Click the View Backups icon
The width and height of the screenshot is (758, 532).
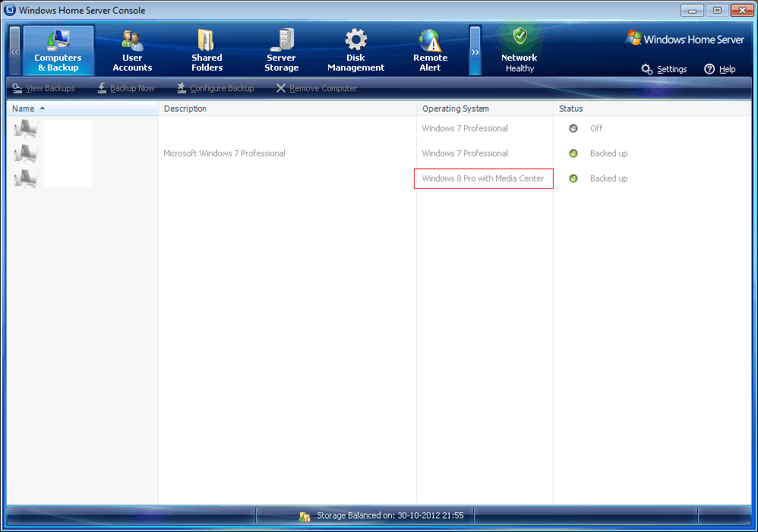pos(17,88)
